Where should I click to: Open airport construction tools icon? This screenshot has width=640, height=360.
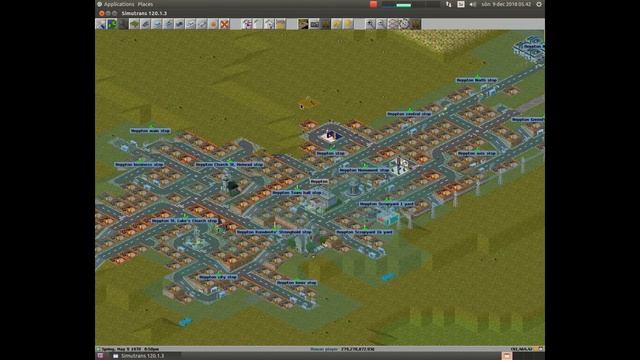point(202,24)
